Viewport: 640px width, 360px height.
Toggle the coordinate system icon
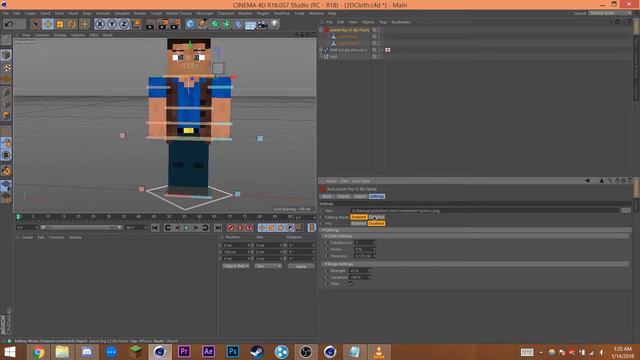[x=136, y=24]
